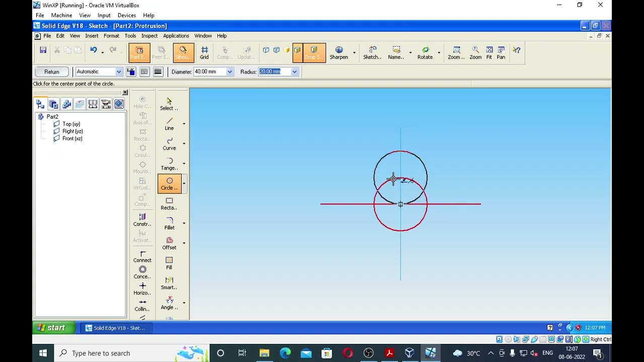The height and width of the screenshot is (362, 644).
Task: Click the Fit view icon
Action: [x=489, y=52]
